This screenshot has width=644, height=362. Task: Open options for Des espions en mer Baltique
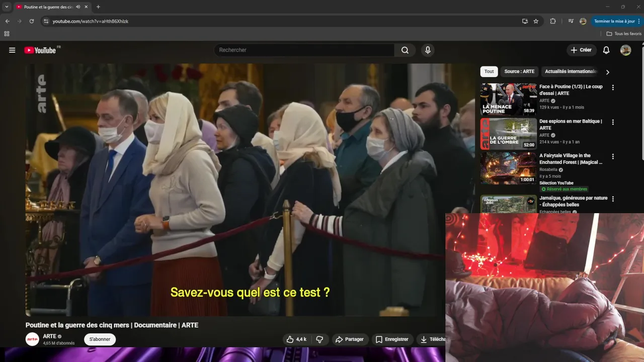point(613,122)
